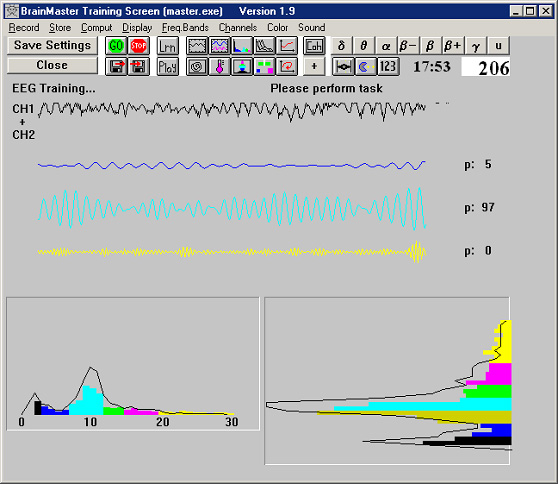Click the colored squares icon

(x=264, y=66)
